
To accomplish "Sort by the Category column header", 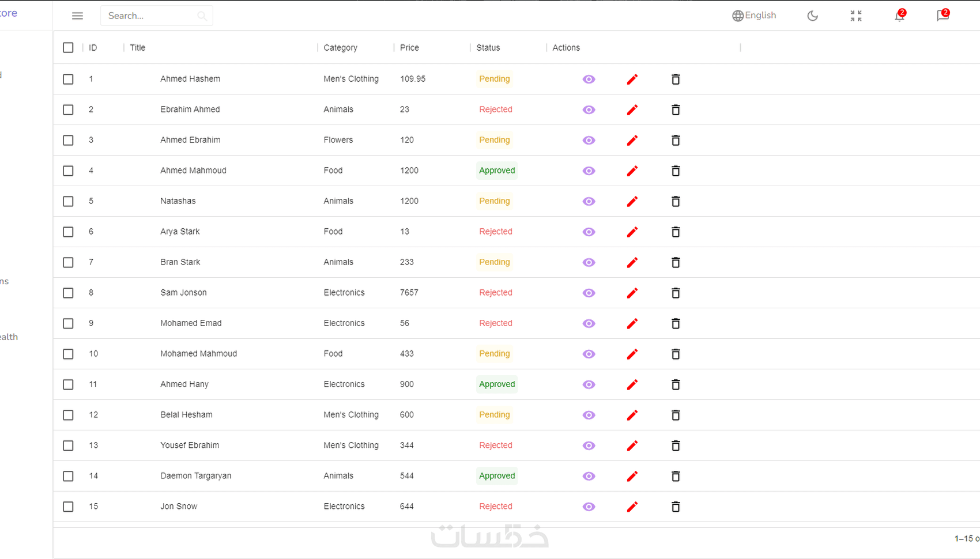I will tap(340, 48).
